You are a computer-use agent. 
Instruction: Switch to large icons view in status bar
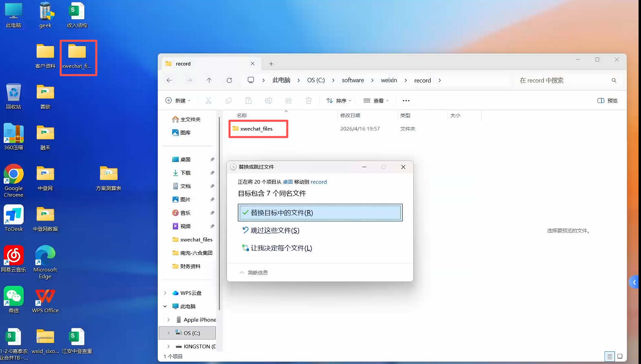(620, 356)
